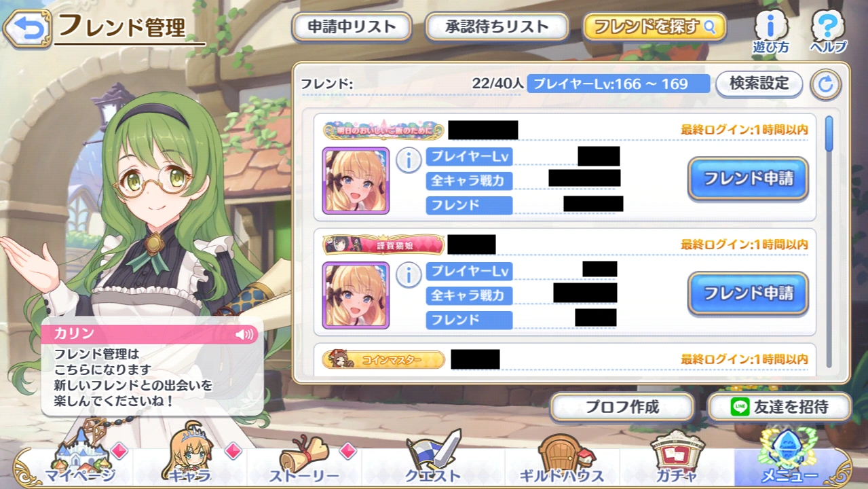Invite friends via the LINE 友達を招待 button

coord(779,407)
